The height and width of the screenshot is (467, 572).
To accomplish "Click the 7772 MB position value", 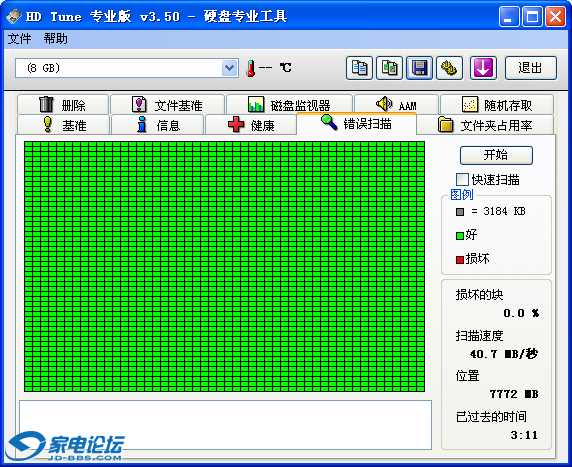I will click(x=514, y=394).
